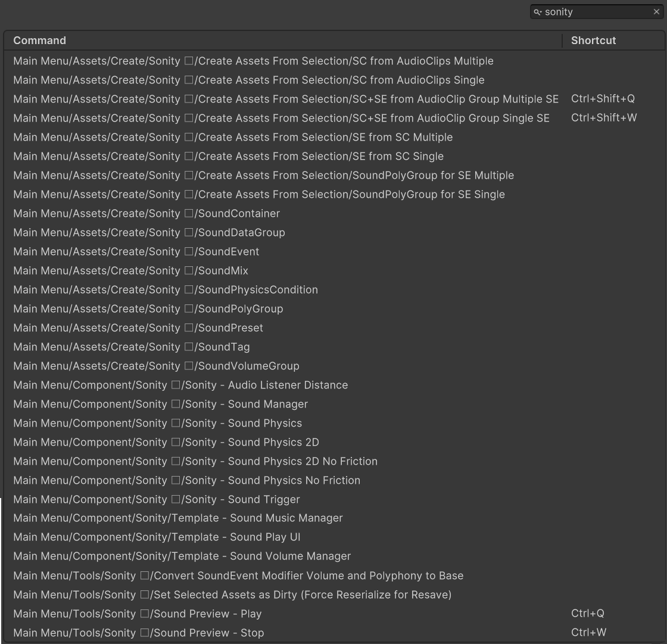Click the Ctrl+Shift+W shortcut cell
This screenshot has width=667, height=644.
tap(604, 118)
